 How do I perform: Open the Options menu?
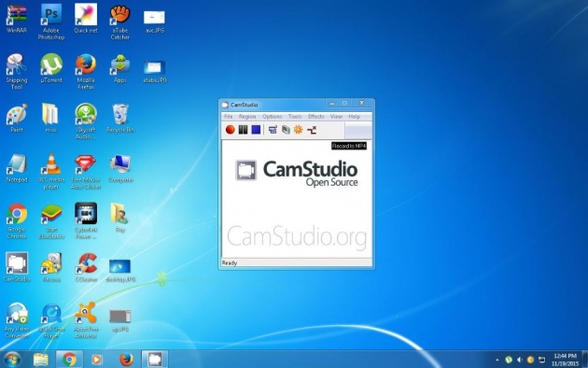273,117
